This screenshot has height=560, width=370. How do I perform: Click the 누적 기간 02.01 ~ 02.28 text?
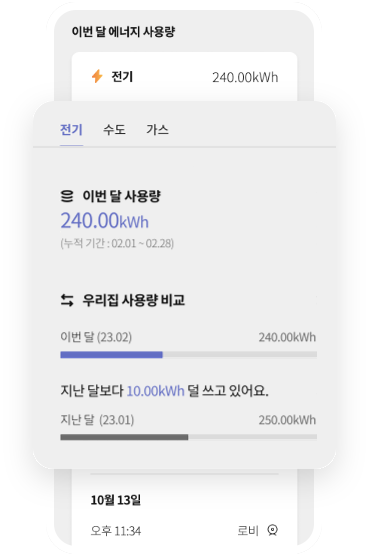click(117, 244)
